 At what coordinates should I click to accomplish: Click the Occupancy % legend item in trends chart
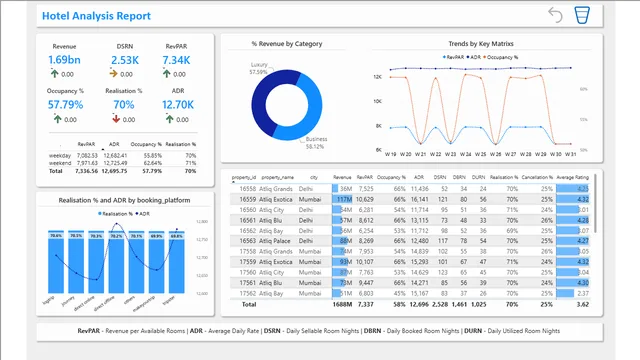point(501,57)
